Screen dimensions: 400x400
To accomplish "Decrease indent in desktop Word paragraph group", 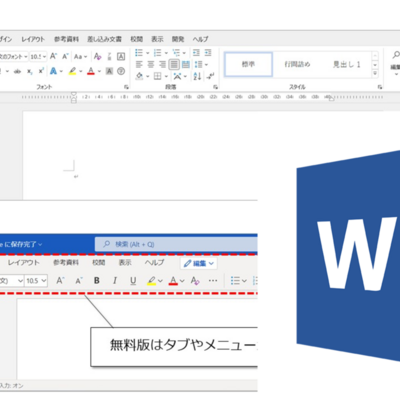I will pyautogui.click(x=196, y=53).
